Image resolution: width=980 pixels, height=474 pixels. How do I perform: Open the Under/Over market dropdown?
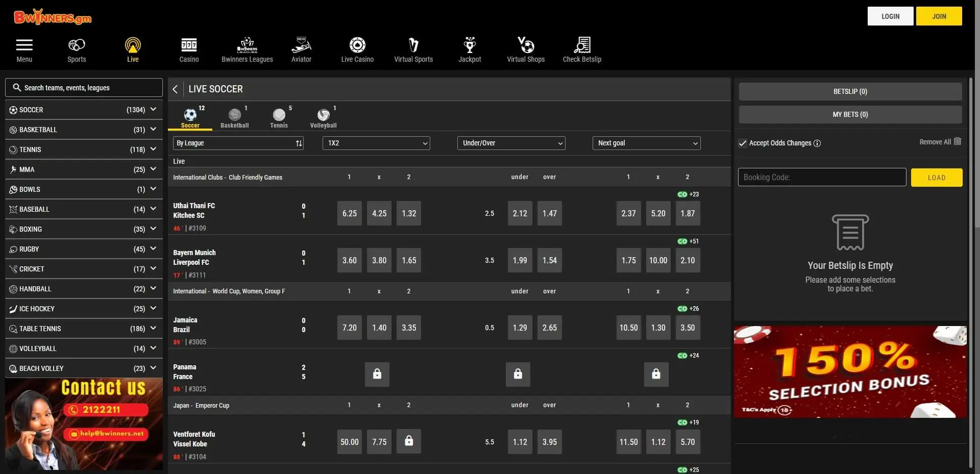(511, 143)
